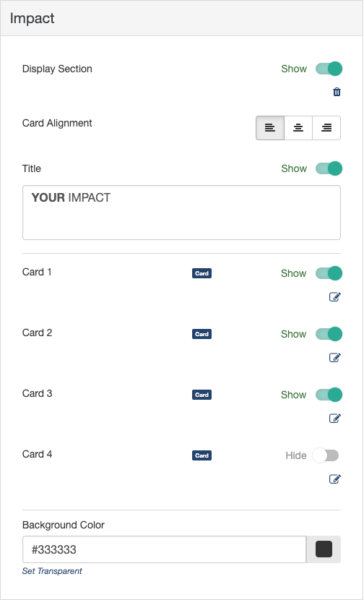Click the Card badge next to Card 4

point(202,455)
